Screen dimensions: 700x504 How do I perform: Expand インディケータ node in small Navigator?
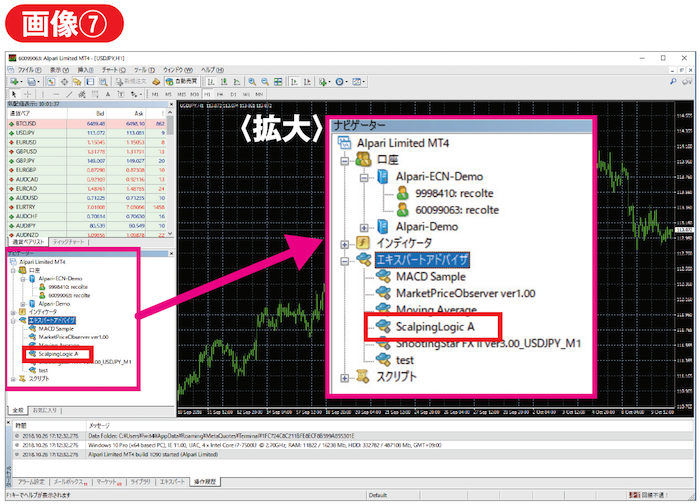point(13,312)
